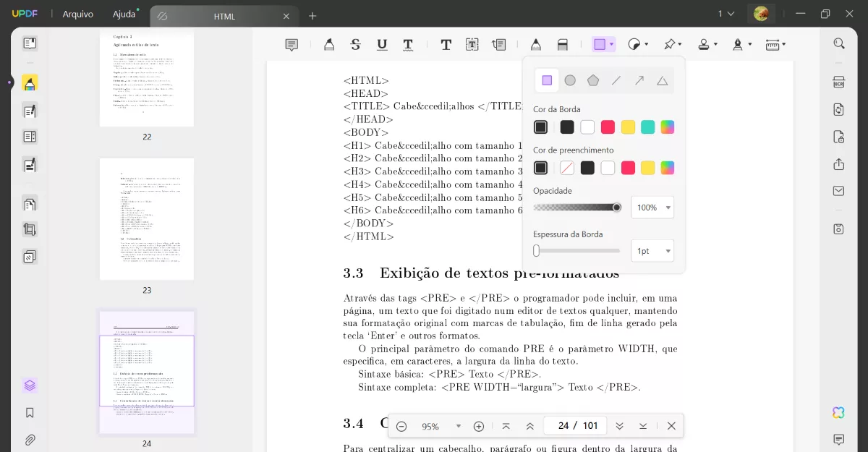Screen dimensions: 868x452
Task: Select the line shape option
Action: [x=616, y=80]
